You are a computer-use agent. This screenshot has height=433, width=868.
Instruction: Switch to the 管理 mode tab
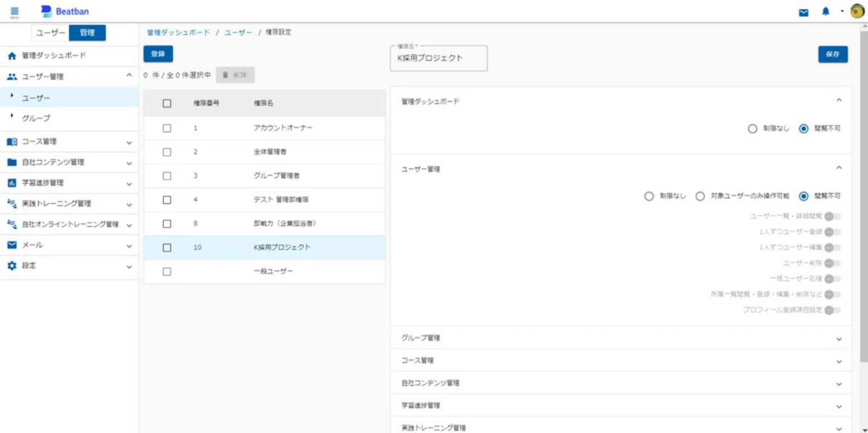[87, 33]
